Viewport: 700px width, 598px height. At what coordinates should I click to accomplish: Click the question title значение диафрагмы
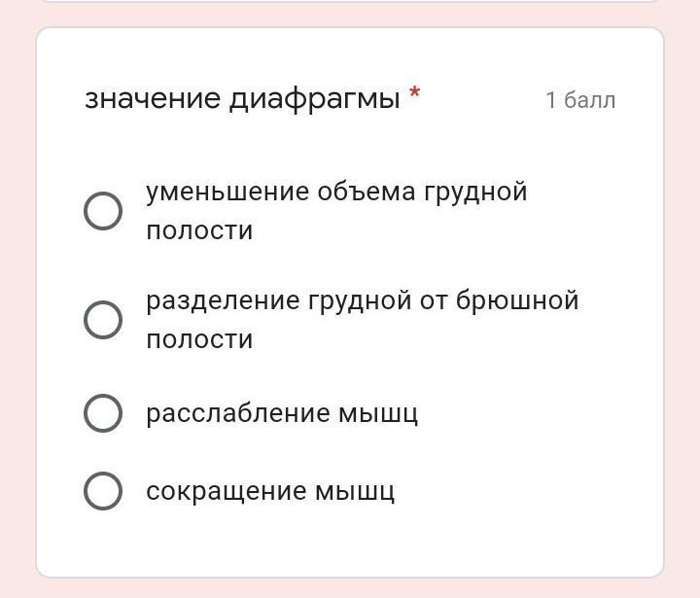click(x=242, y=99)
